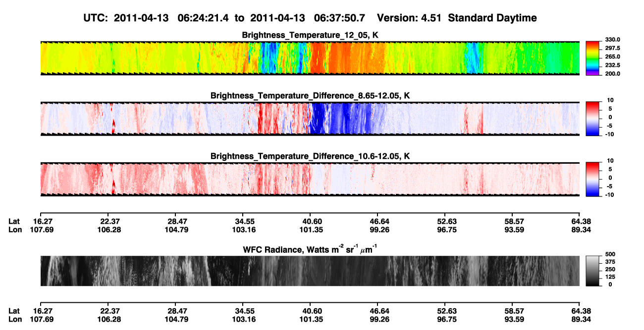Click latitude "16.27" beneath the WFC Radiance image

[x=43, y=311]
